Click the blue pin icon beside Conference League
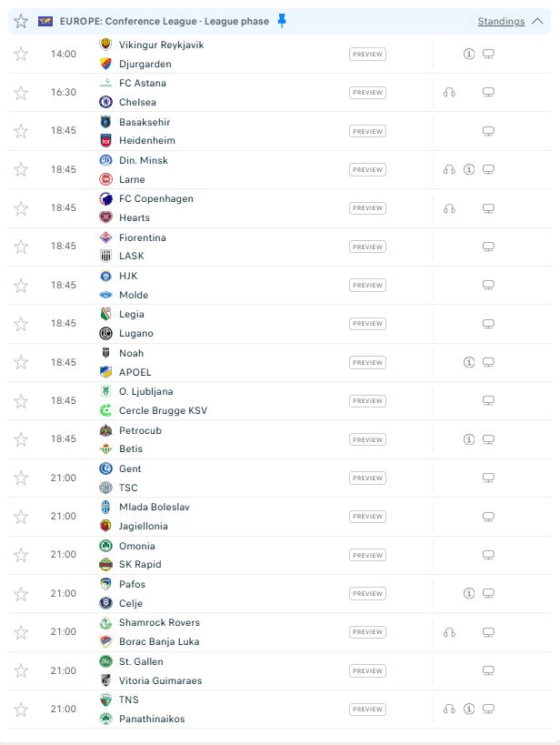The width and height of the screenshot is (560, 745). point(282,20)
